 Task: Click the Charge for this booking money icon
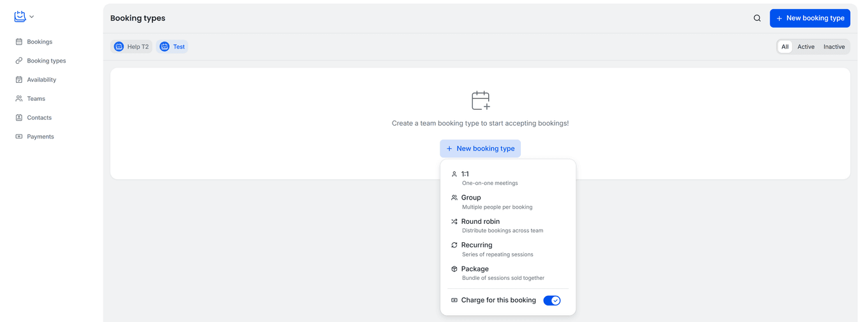tap(454, 300)
